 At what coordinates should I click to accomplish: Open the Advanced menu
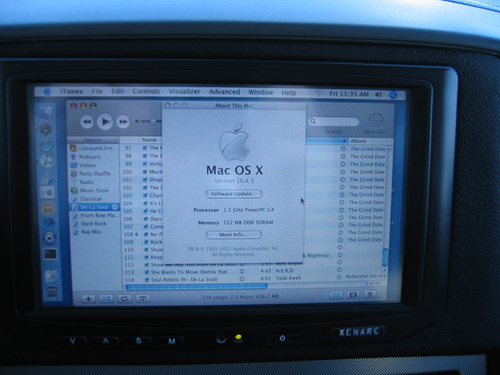pyautogui.click(x=224, y=92)
